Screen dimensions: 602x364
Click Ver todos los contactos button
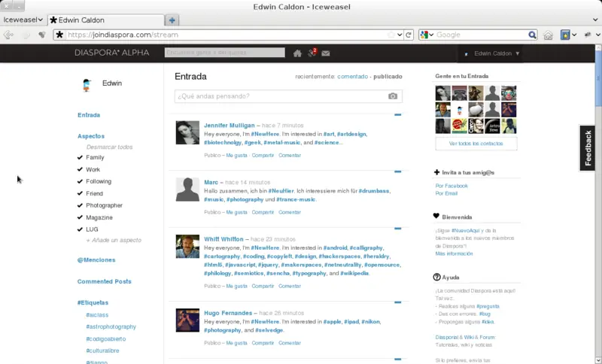(476, 144)
